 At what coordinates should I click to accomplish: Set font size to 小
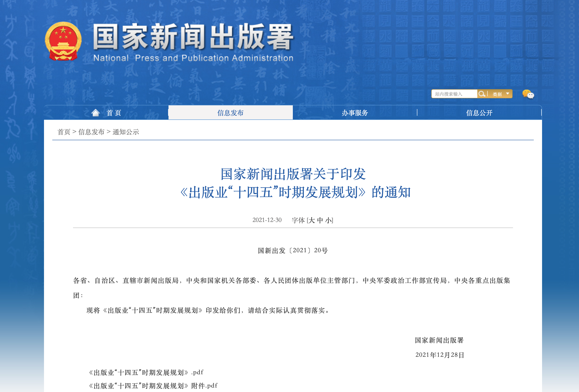pyautogui.click(x=328, y=220)
